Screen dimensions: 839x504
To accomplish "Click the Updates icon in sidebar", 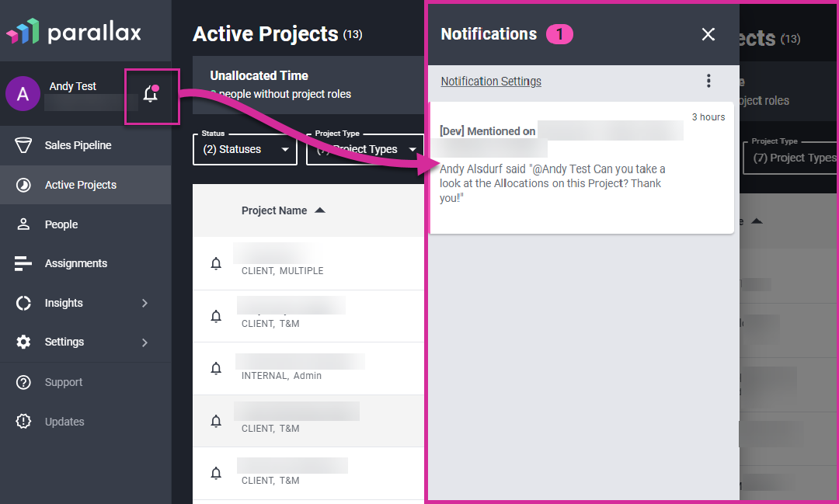I will pyautogui.click(x=23, y=421).
